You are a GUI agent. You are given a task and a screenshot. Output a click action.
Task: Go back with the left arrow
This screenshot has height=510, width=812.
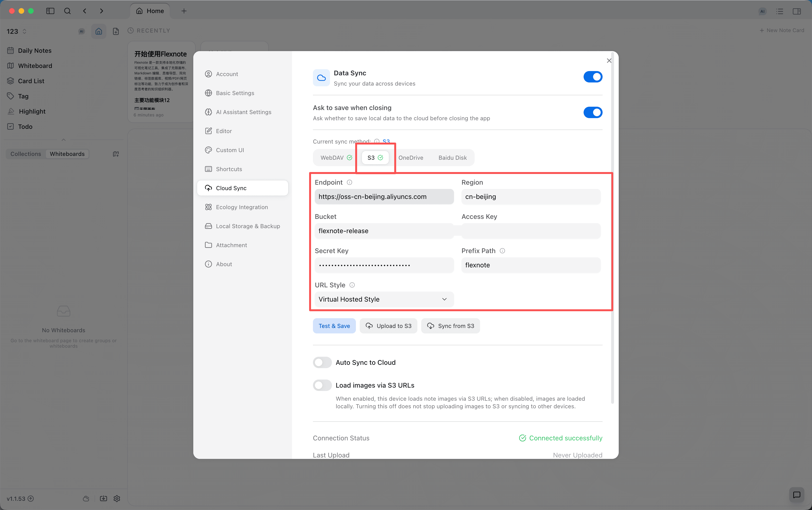click(x=85, y=11)
